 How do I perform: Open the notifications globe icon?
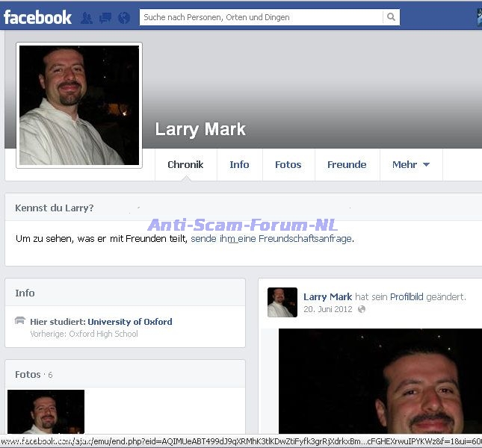[x=124, y=17]
